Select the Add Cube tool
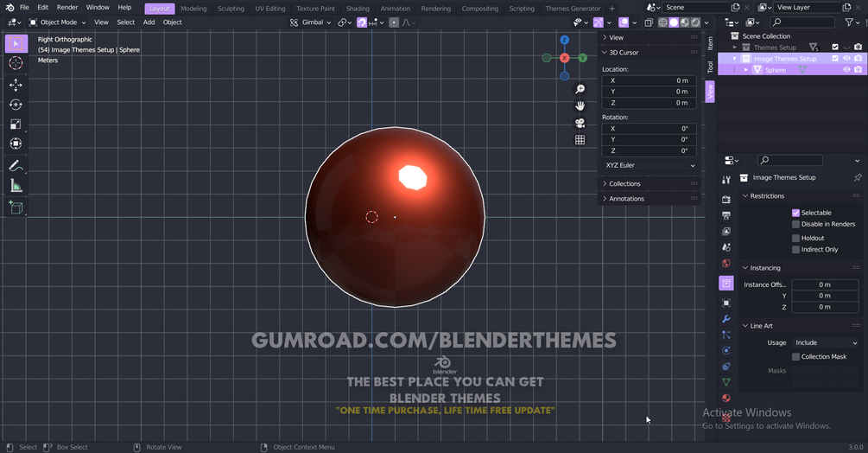Screen dimensions: 868x453 point(16,207)
